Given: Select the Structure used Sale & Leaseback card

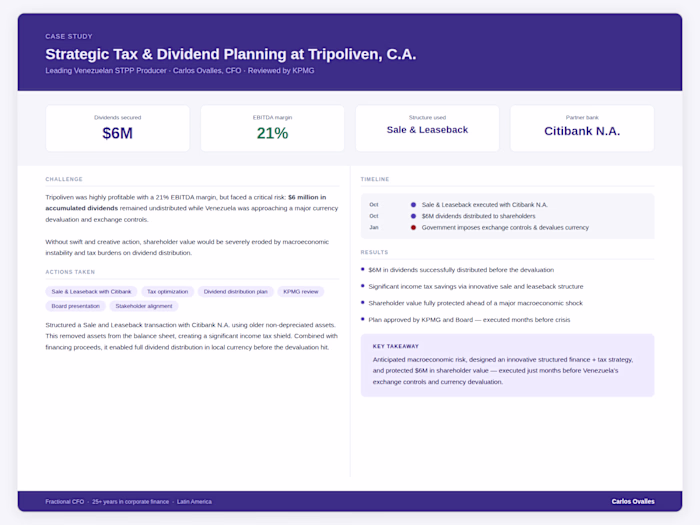Looking at the screenshot, I should coord(427,128).
